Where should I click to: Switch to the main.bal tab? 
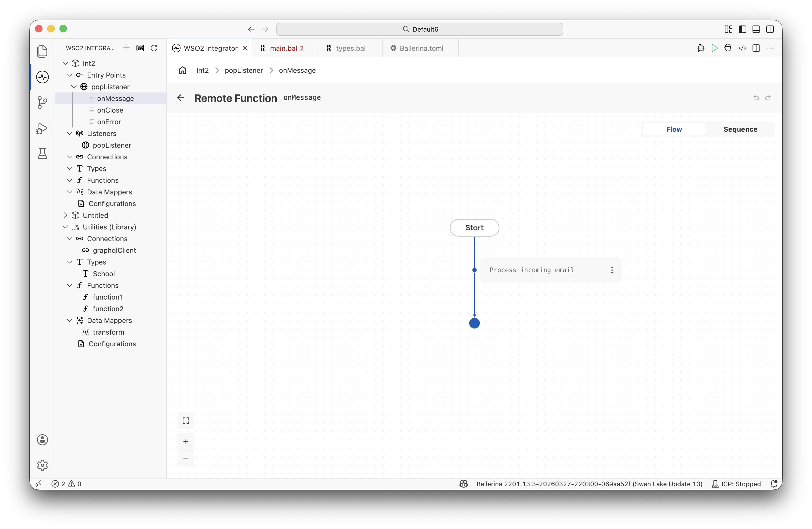point(286,48)
